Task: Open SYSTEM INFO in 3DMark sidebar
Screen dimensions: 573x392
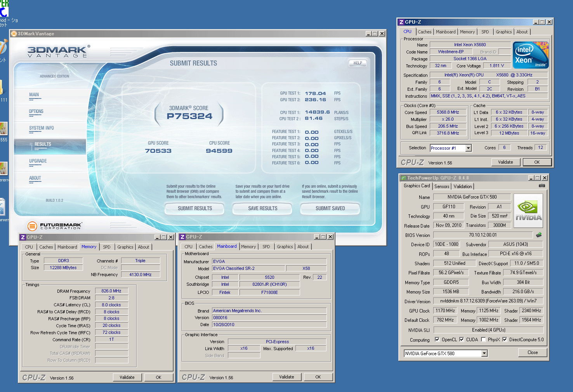Action: point(42,128)
